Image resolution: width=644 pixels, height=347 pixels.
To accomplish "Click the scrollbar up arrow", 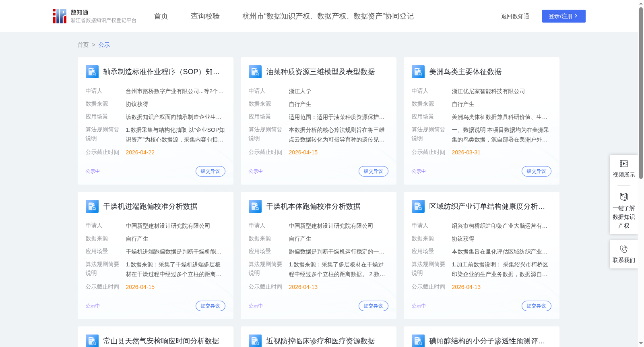I will tap(641, 3).
